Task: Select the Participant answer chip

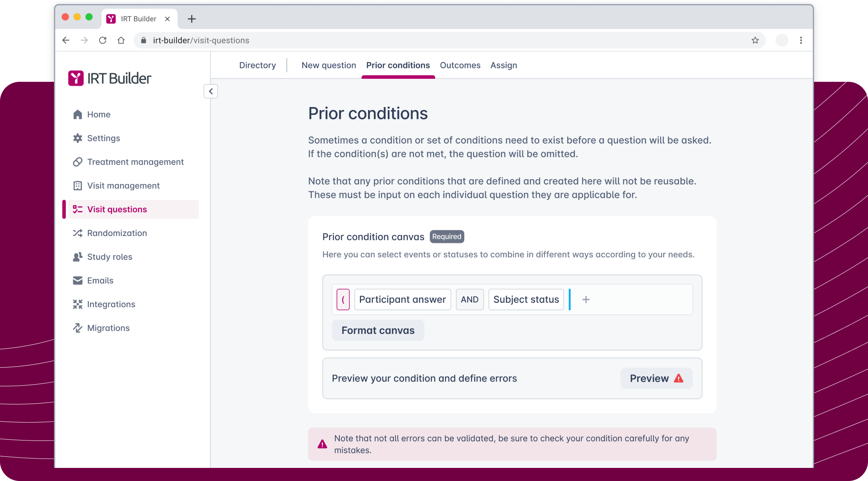Action: [402, 299]
